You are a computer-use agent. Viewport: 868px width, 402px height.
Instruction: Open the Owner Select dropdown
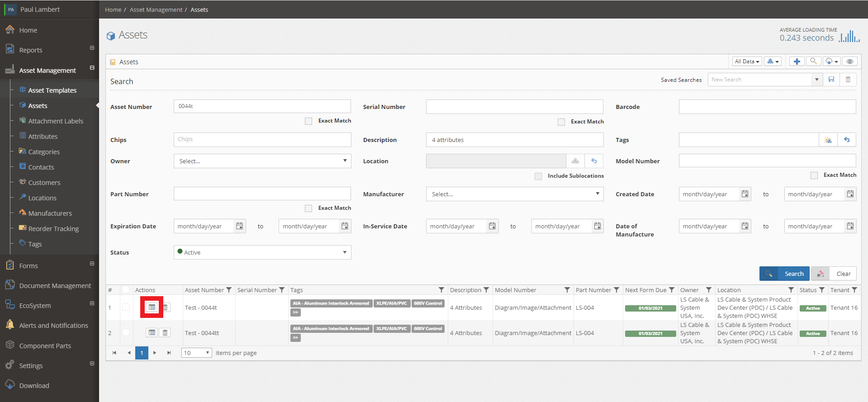click(x=262, y=161)
